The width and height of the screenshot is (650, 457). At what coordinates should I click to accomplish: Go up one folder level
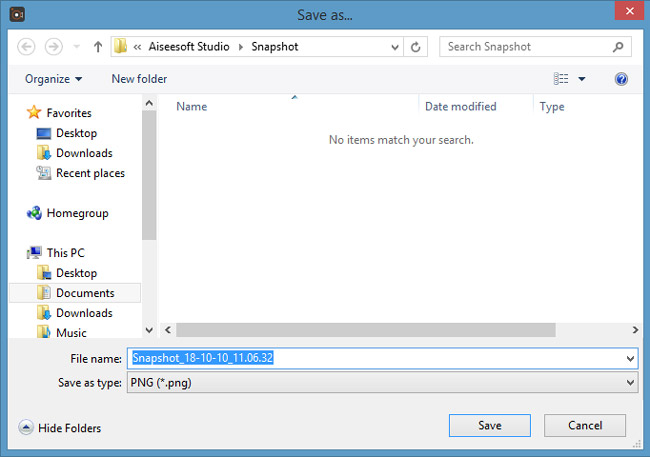tap(98, 47)
